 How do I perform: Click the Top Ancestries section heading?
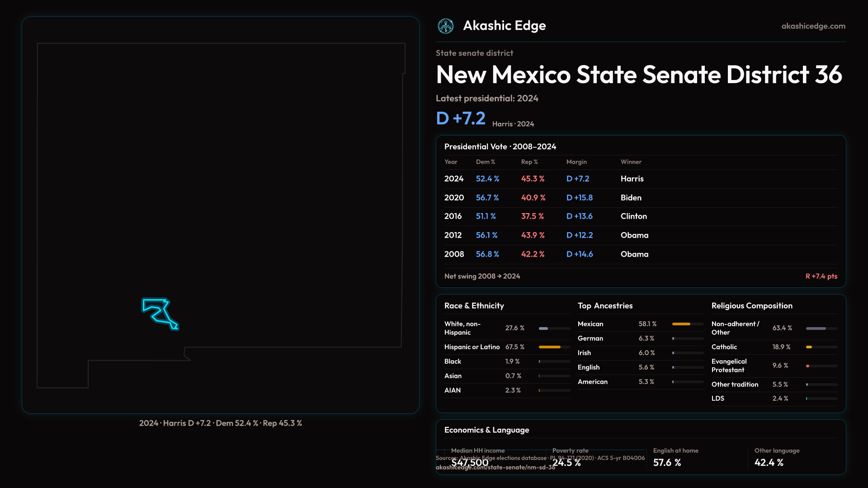[x=605, y=306]
